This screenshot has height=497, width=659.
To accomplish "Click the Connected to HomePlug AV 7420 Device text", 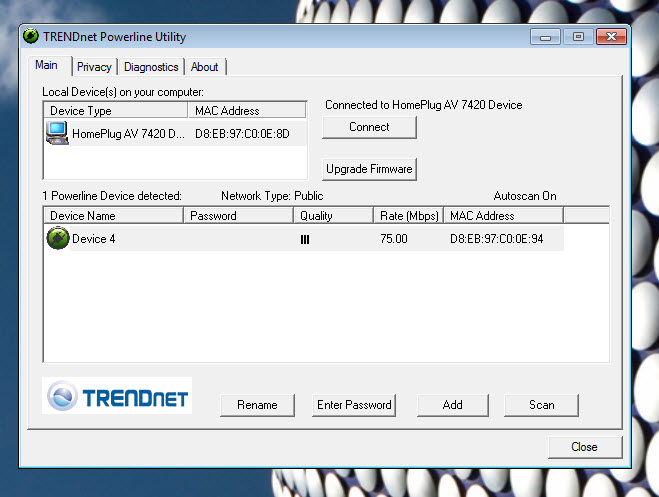I will [424, 105].
